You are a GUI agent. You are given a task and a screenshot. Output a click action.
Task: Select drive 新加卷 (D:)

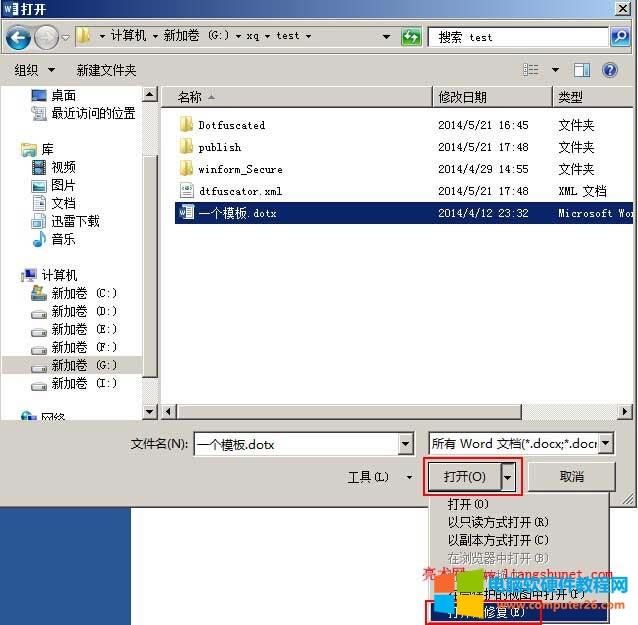click(x=74, y=312)
